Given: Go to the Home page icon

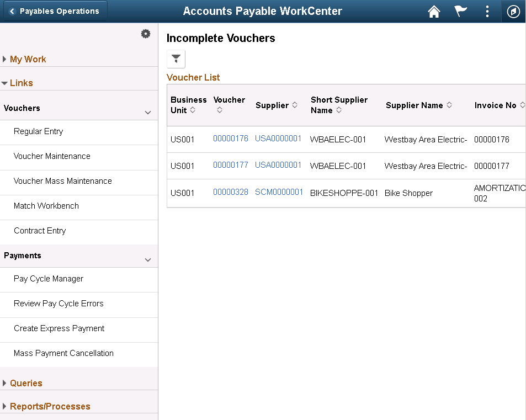Looking at the screenshot, I should click(434, 12).
